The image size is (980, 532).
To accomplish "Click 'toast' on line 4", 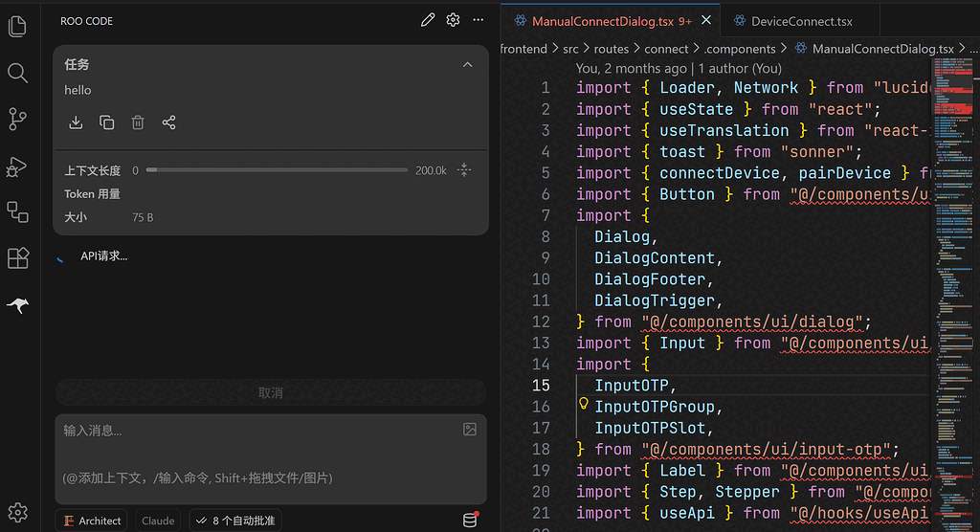I will tap(682, 152).
